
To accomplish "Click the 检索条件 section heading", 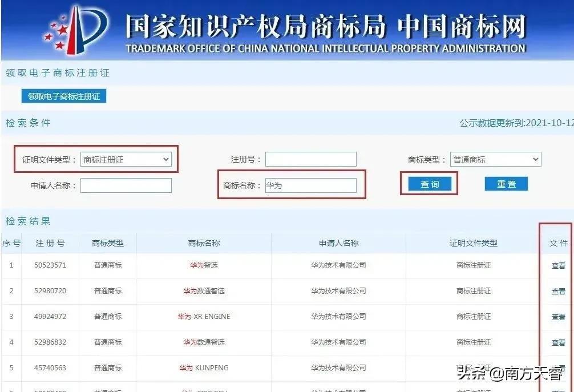I will [x=28, y=123].
